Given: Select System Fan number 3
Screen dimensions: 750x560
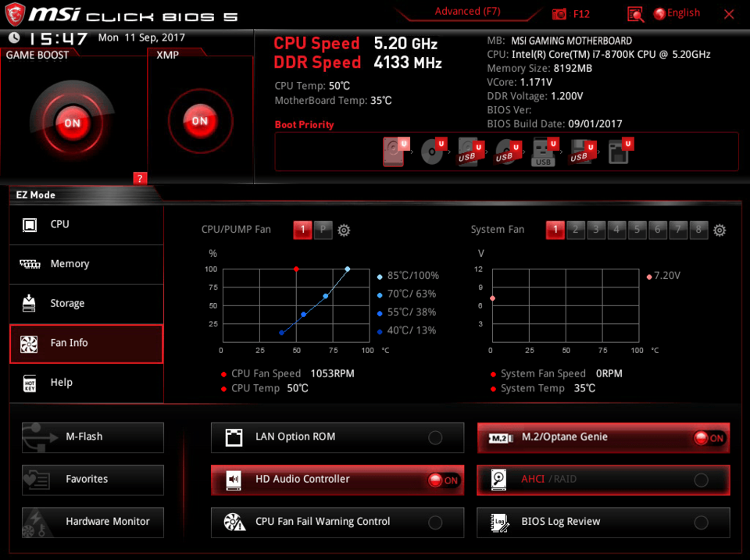Looking at the screenshot, I should click(596, 230).
